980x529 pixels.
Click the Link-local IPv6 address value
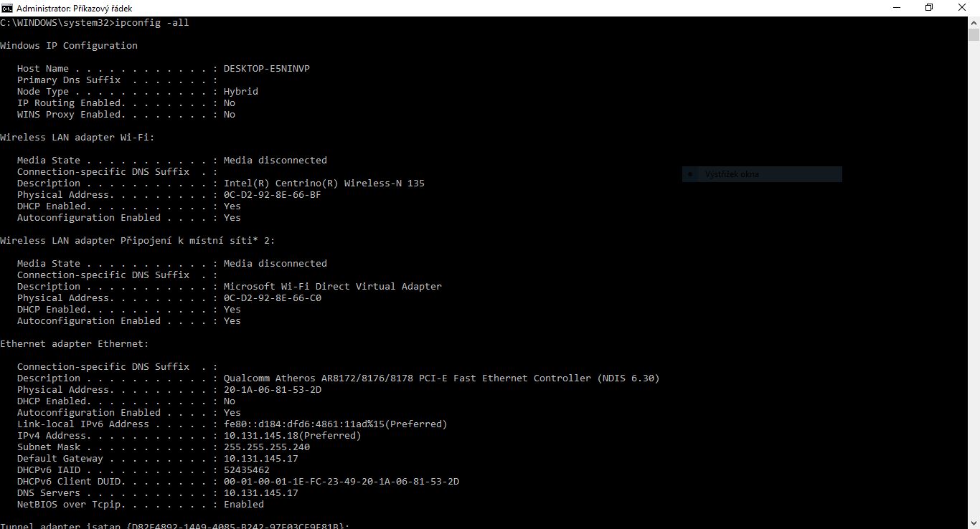click(336, 424)
